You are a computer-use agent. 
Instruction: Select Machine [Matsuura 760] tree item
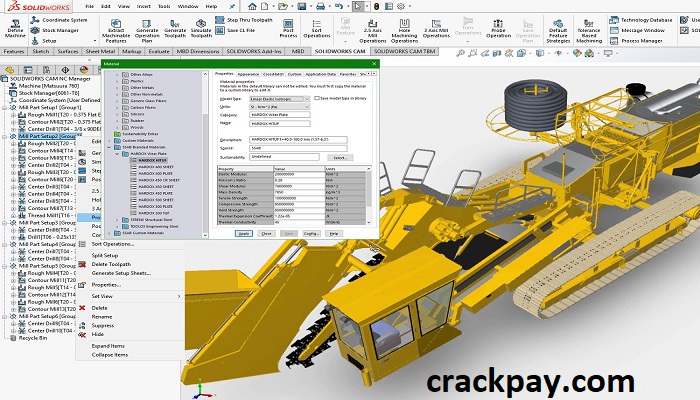(x=49, y=86)
